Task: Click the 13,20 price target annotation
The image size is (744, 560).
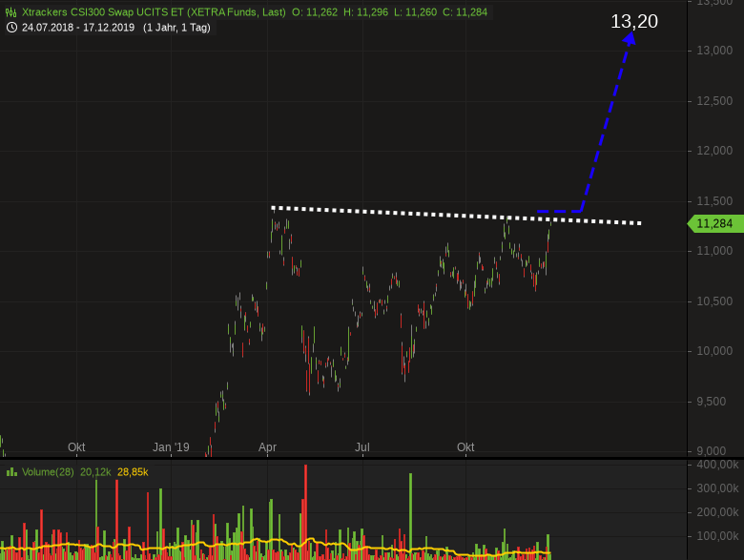Action: [x=634, y=21]
